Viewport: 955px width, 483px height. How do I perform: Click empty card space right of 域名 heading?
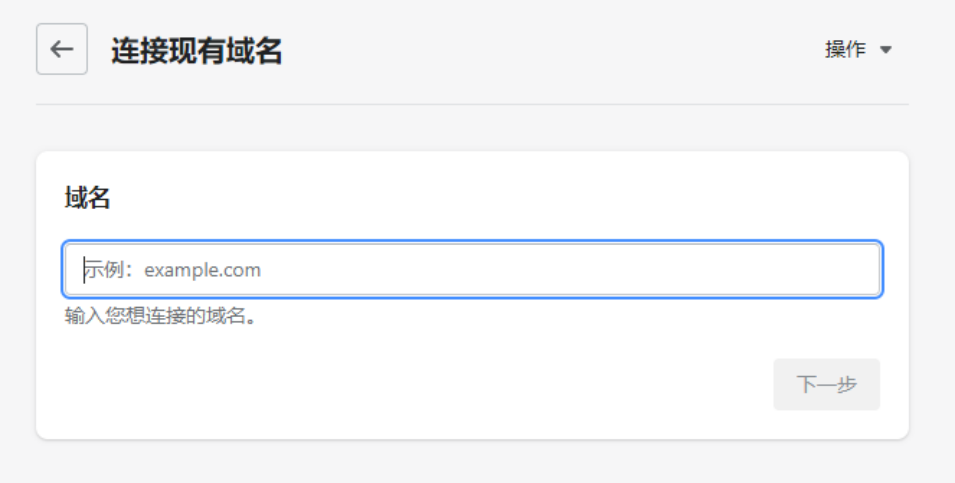(x=500, y=198)
